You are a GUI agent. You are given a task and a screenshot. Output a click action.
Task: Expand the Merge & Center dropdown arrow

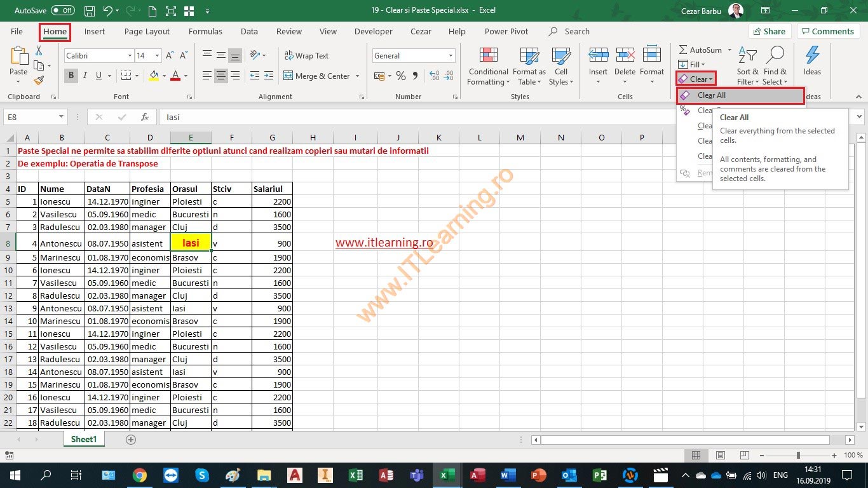357,76
